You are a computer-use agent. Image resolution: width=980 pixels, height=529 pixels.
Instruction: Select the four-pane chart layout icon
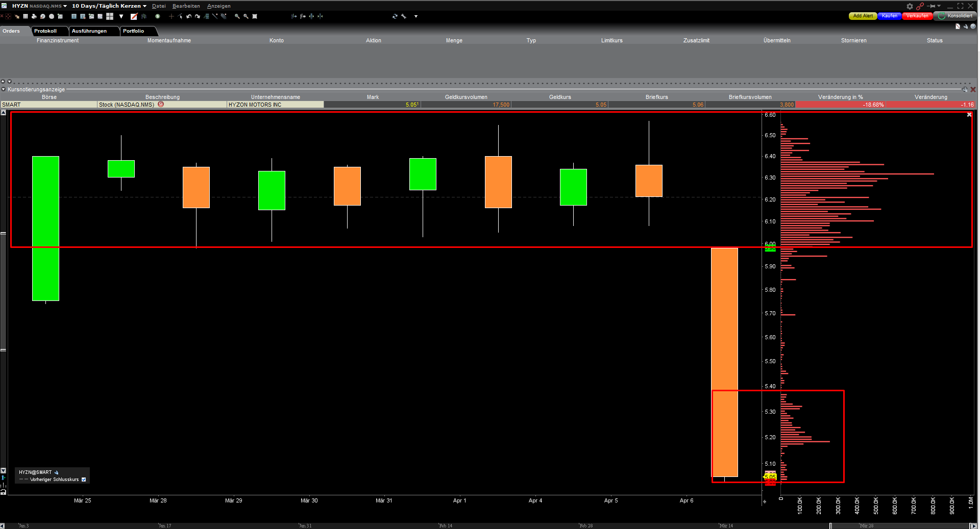click(x=110, y=16)
